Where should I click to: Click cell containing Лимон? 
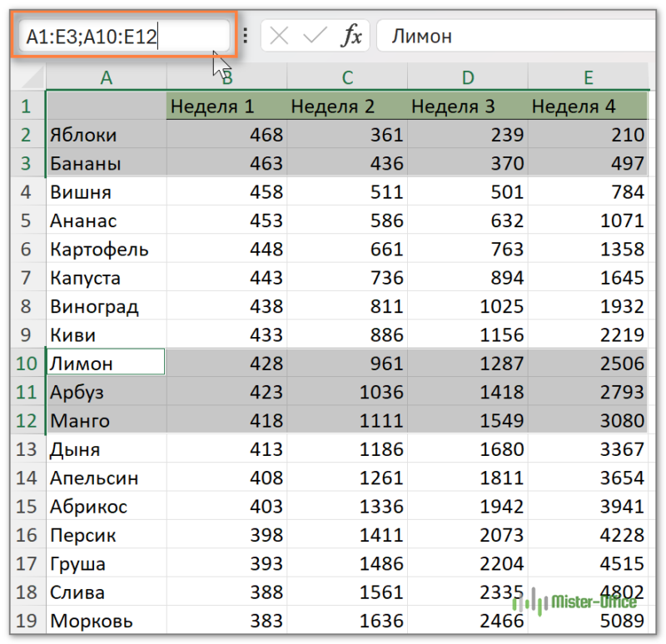point(106,364)
